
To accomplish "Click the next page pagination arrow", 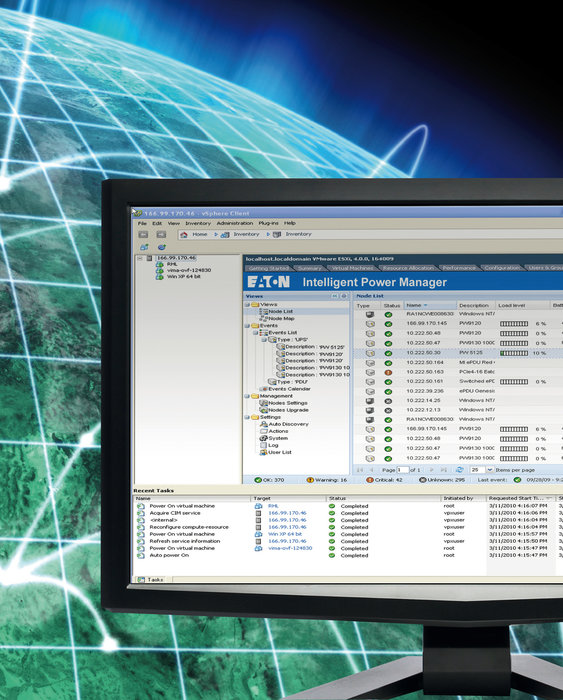I will click(x=431, y=470).
